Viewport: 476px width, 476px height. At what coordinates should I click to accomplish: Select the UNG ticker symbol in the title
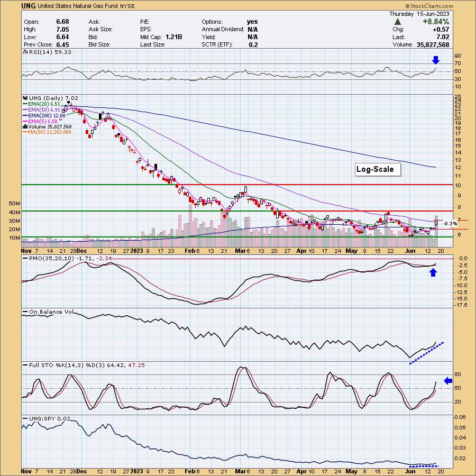click(29, 6)
